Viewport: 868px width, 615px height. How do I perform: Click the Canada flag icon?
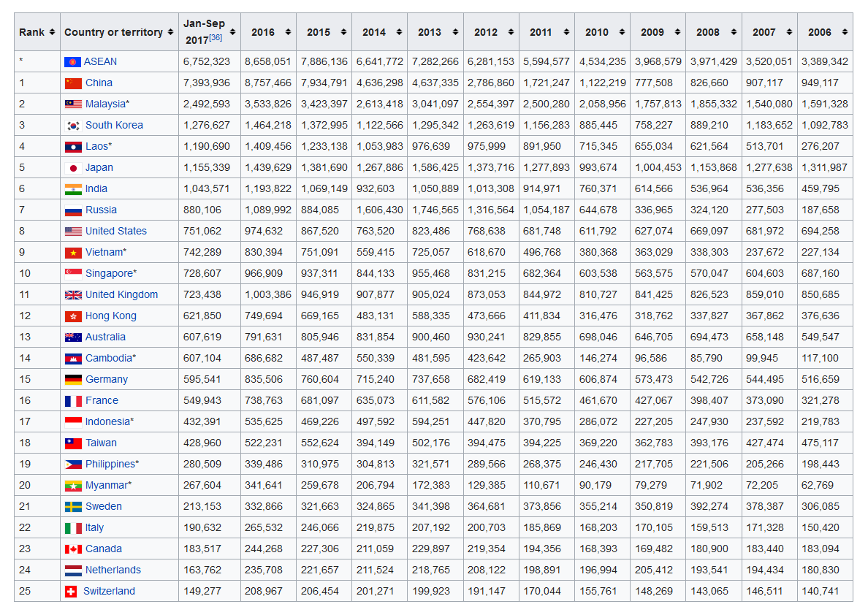tap(73, 550)
